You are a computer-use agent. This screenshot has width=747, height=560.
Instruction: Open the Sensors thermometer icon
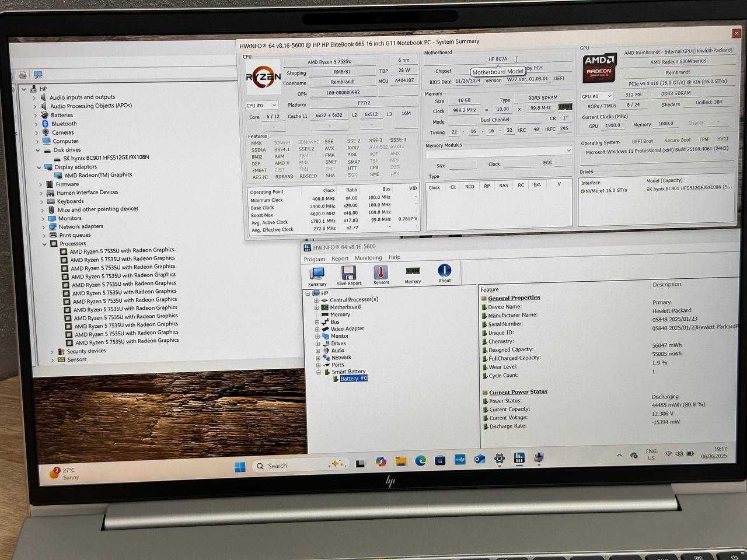[381, 275]
